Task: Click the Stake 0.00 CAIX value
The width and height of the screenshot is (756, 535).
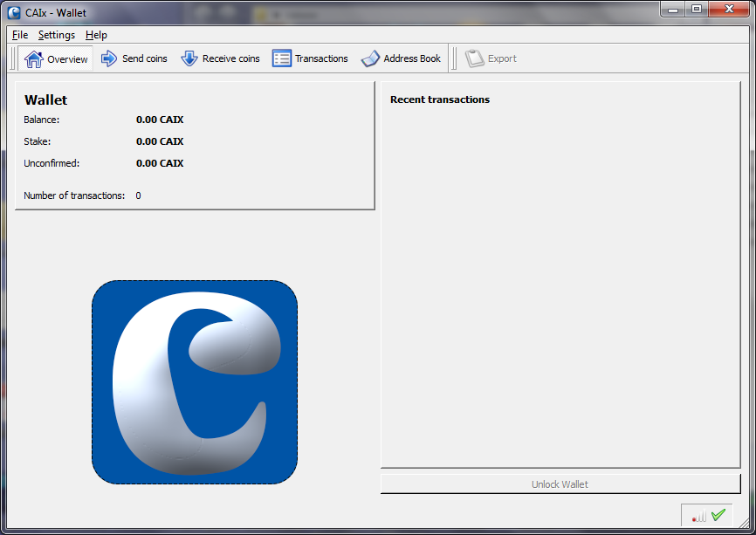Action: click(160, 141)
